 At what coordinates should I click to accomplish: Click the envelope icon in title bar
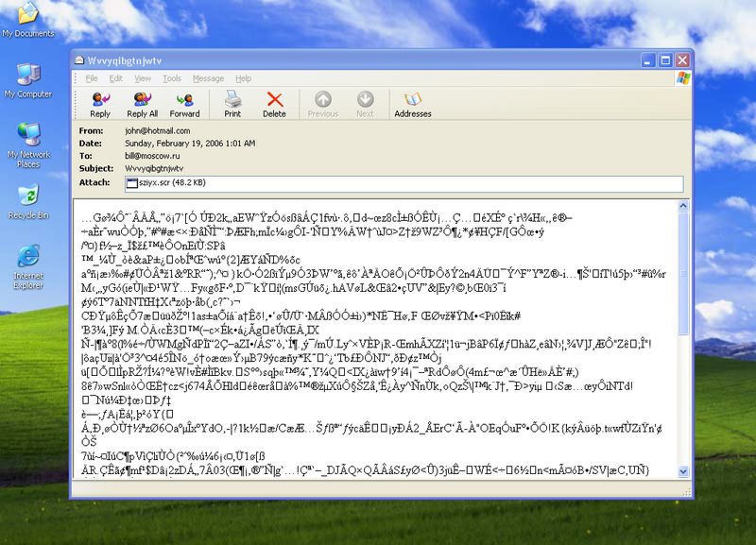point(79,60)
